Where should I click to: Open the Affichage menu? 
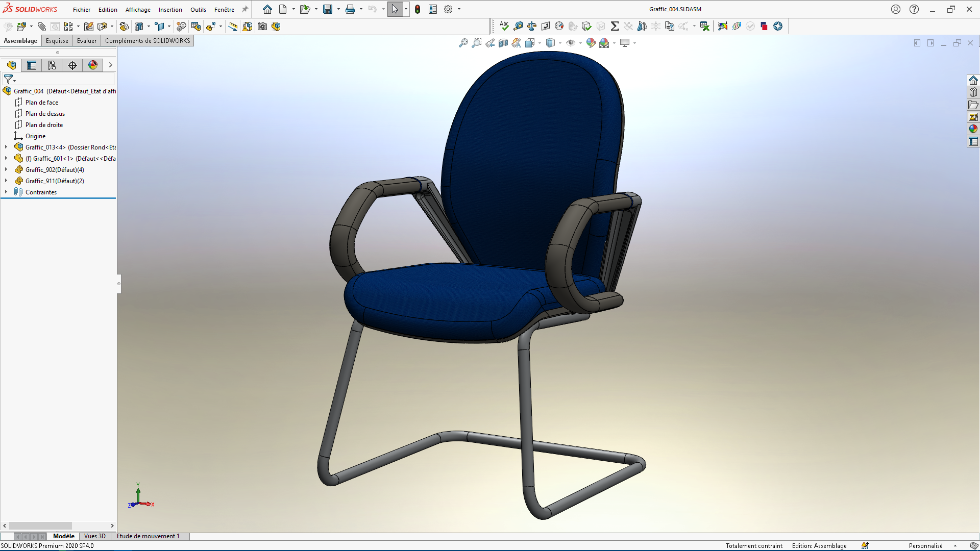tap(138, 10)
